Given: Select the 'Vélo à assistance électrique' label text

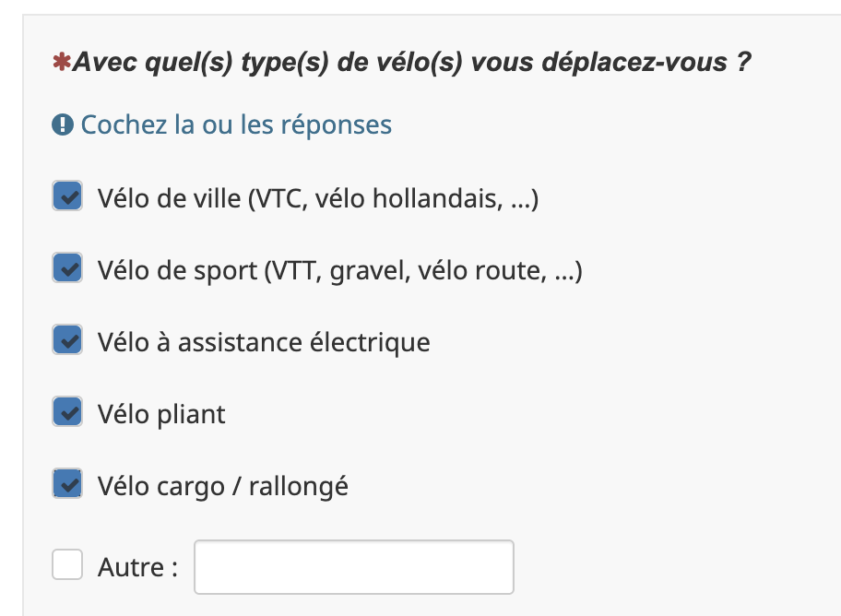Looking at the screenshot, I should pos(264,342).
